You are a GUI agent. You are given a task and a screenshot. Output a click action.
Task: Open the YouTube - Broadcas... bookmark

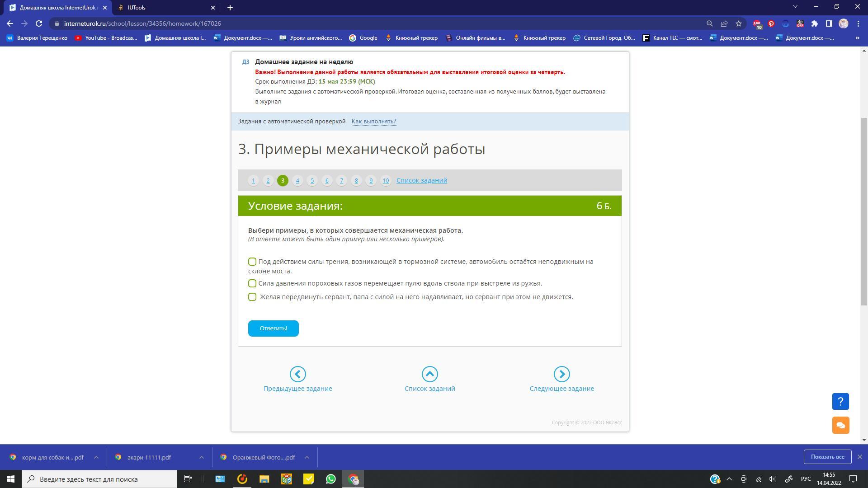click(106, 38)
